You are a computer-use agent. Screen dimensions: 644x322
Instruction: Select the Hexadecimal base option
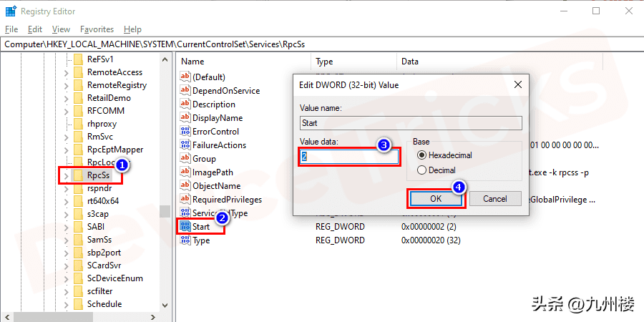421,155
